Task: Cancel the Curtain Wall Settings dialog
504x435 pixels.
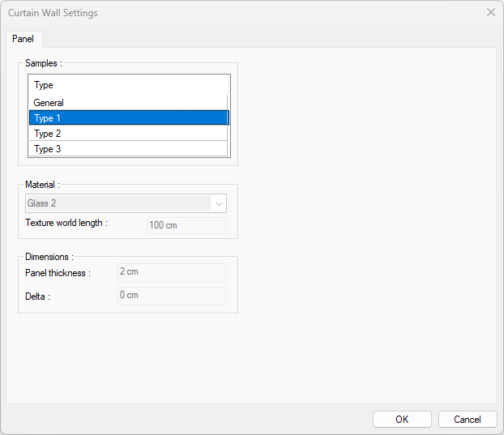Action: [468, 419]
